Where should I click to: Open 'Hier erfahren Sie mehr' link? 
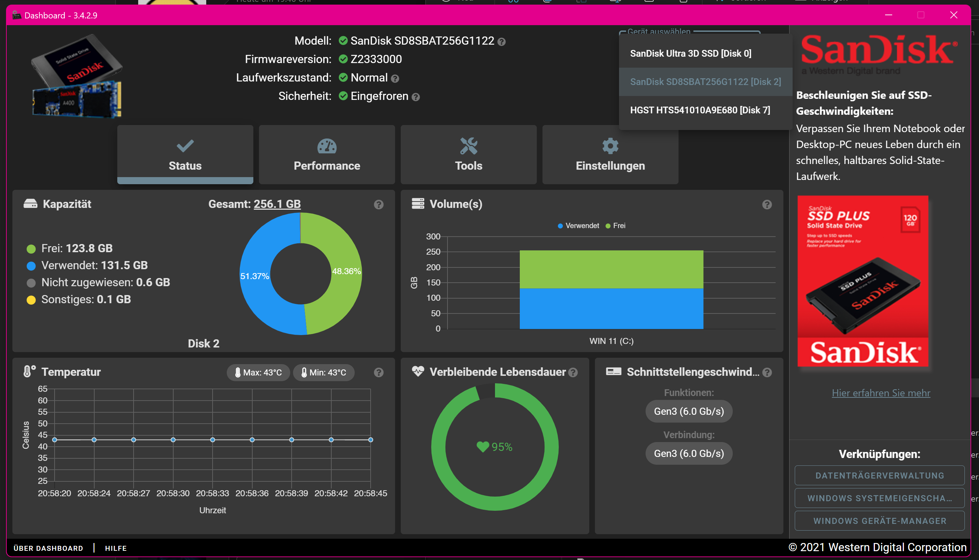[881, 393]
